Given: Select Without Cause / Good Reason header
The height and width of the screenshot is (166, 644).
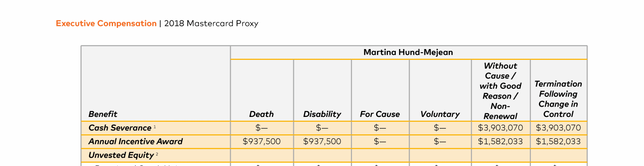Looking at the screenshot, I should [x=500, y=91].
